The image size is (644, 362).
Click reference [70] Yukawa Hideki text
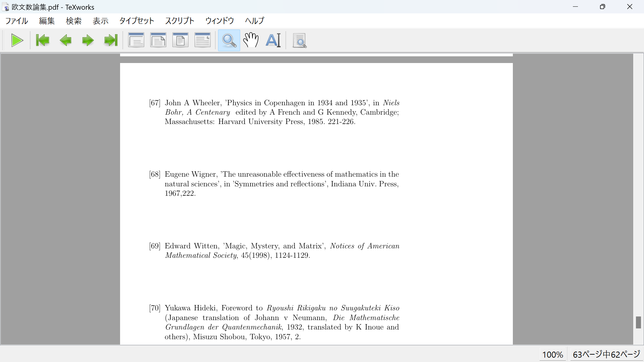(274, 322)
